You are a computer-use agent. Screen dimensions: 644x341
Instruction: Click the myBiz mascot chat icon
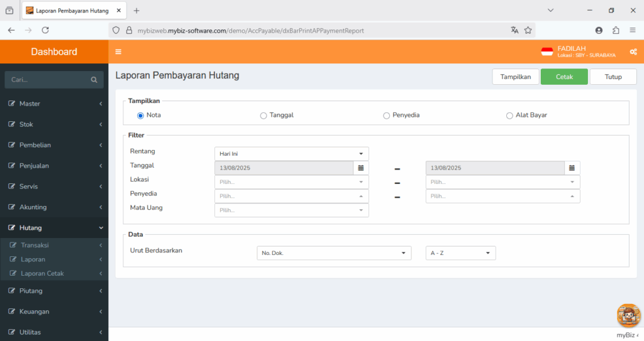pyautogui.click(x=628, y=315)
